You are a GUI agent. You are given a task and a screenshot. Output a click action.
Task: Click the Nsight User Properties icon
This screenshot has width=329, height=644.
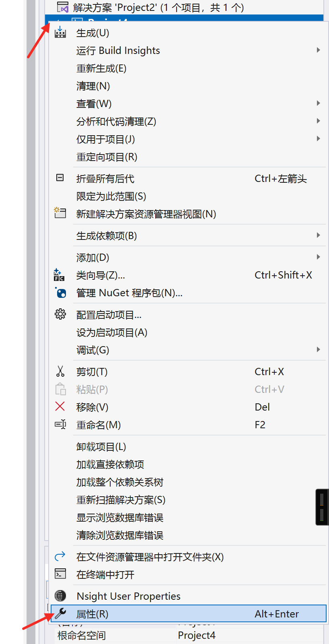tap(60, 596)
